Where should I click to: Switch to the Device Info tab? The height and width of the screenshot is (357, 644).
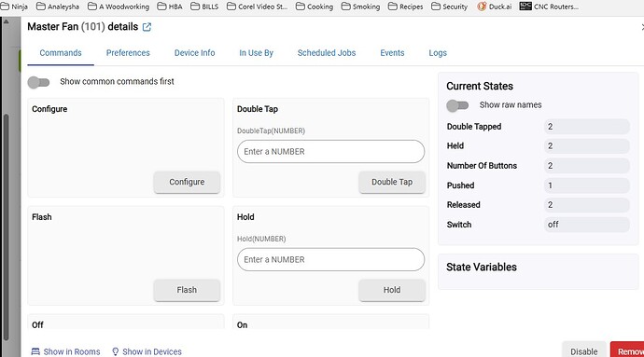(194, 53)
